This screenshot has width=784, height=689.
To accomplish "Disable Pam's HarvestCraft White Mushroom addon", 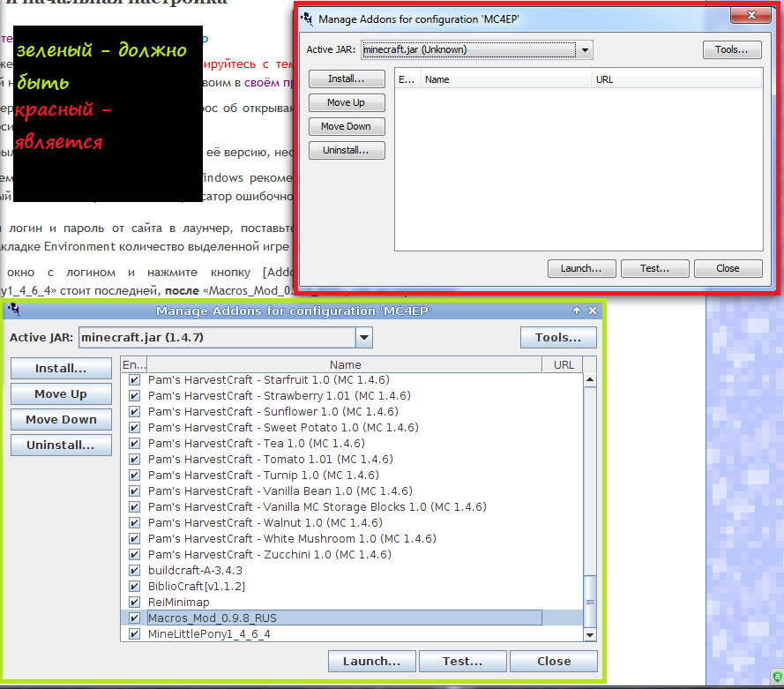I will [x=134, y=539].
